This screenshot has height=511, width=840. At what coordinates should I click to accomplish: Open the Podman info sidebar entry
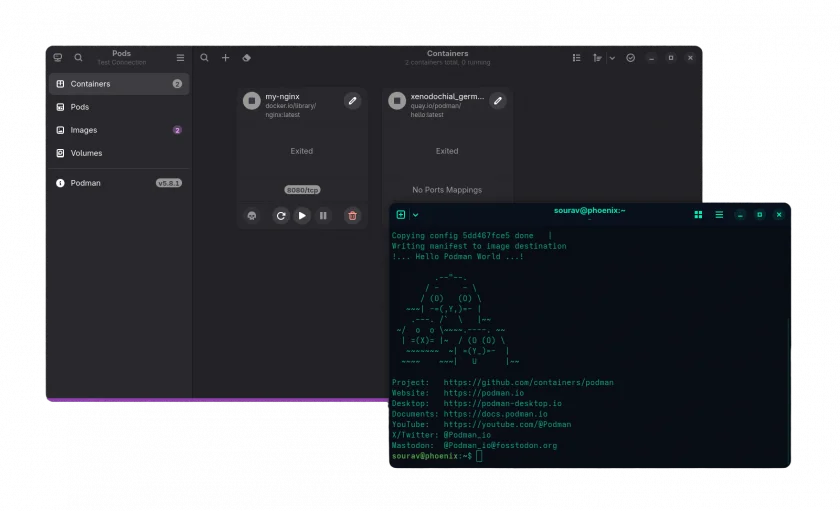(119, 183)
